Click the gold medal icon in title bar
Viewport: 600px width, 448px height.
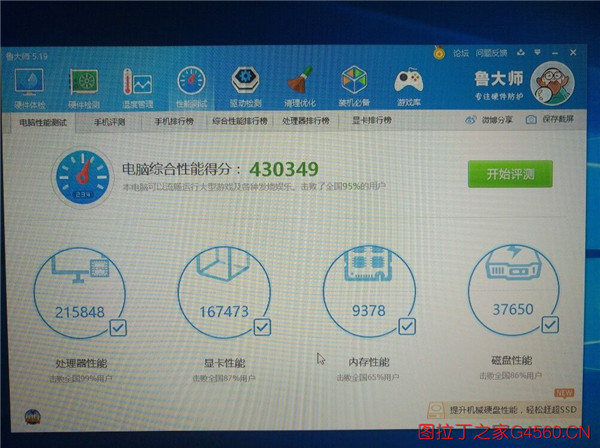pos(439,52)
